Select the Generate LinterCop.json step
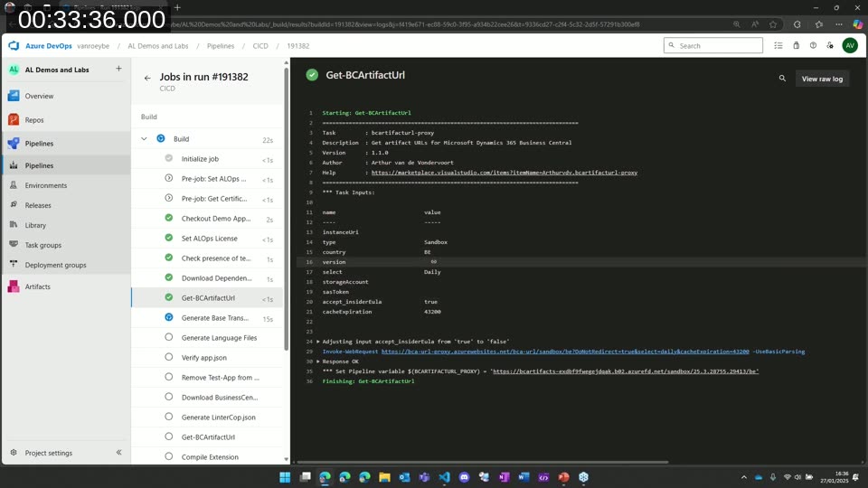Viewport: 868px width, 488px height. 208,418
